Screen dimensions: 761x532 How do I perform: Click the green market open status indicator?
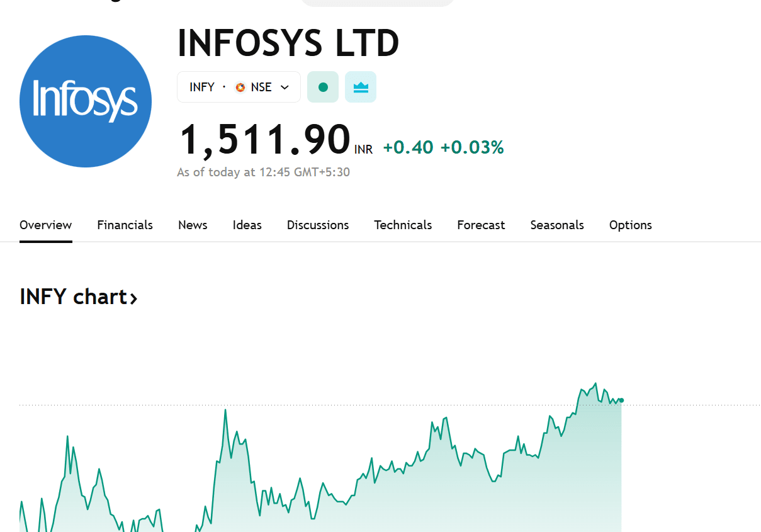323,87
